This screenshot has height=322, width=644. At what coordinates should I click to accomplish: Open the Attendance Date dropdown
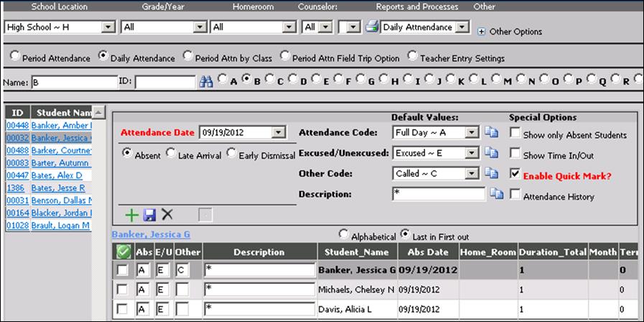tap(278, 132)
